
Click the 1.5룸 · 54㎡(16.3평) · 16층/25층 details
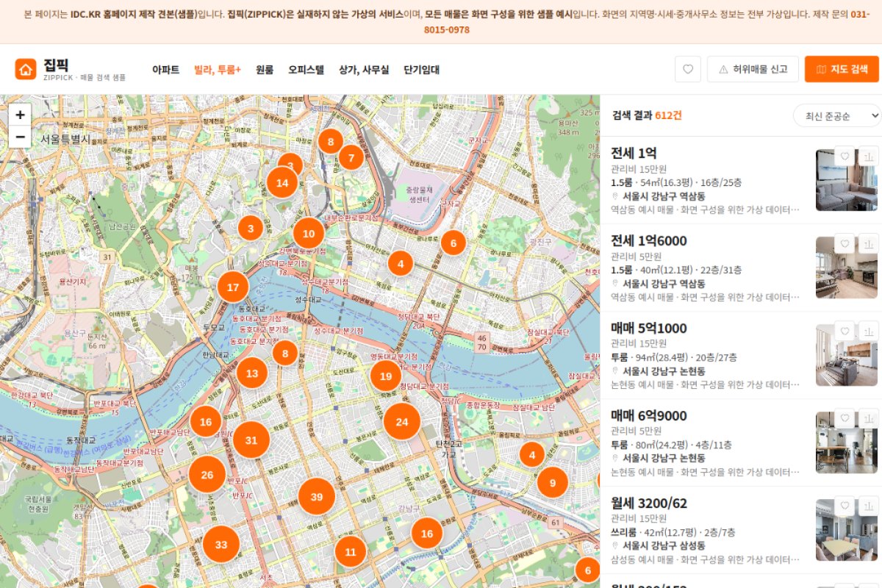pyautogui.click(x=676, y=182)
